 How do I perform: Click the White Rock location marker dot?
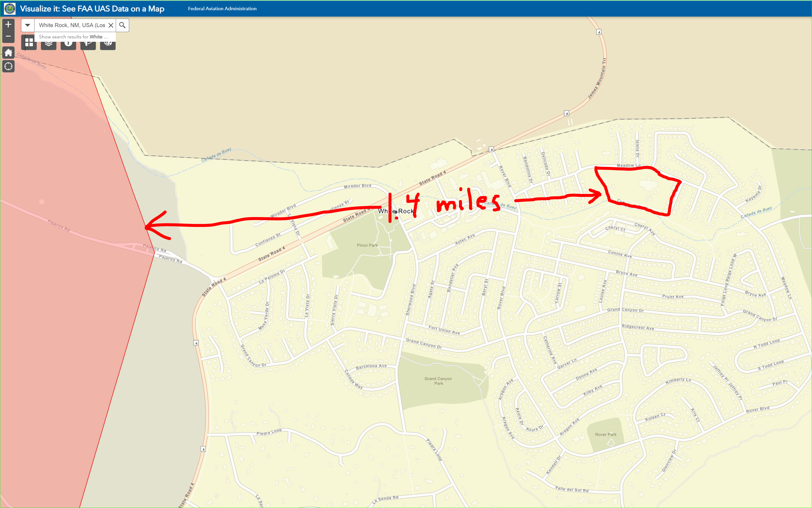(x=396, y=212)
